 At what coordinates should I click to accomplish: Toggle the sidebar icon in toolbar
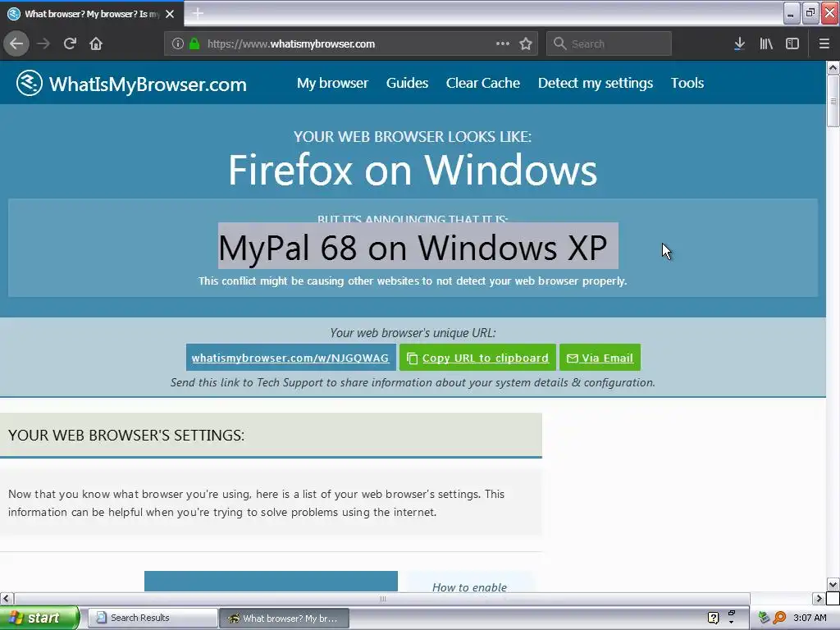click(792, 43)
